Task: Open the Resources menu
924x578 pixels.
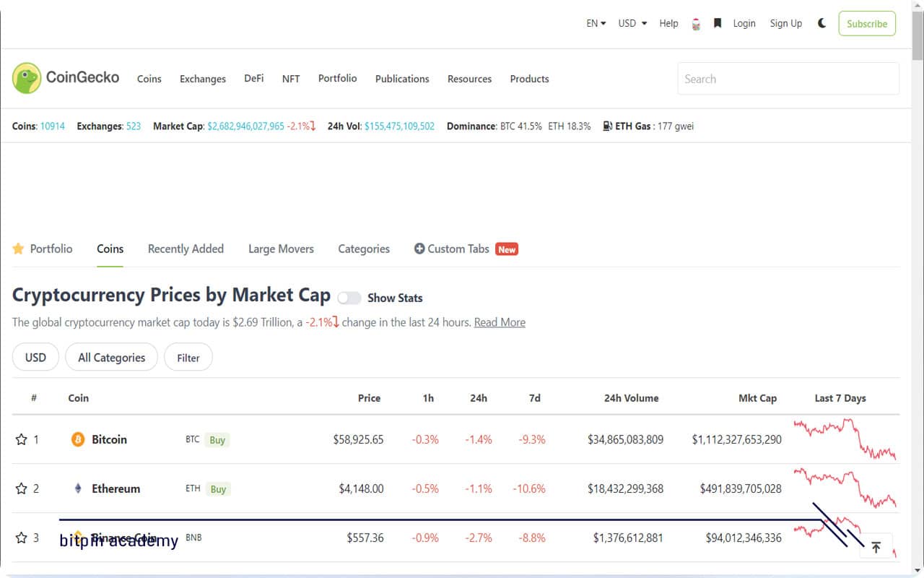Action: (469, 79)
